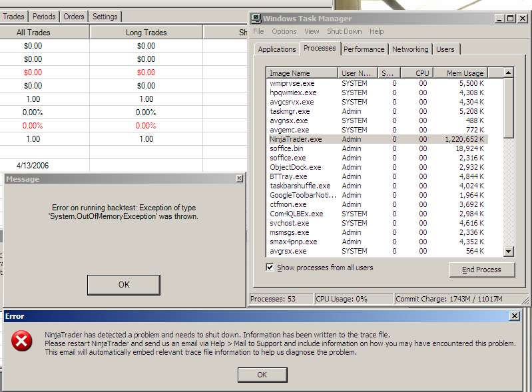The width and height of the screenshot is (532, 392).
Task: Click the 1,220,652 K memory value
Action: click(465, 139)
